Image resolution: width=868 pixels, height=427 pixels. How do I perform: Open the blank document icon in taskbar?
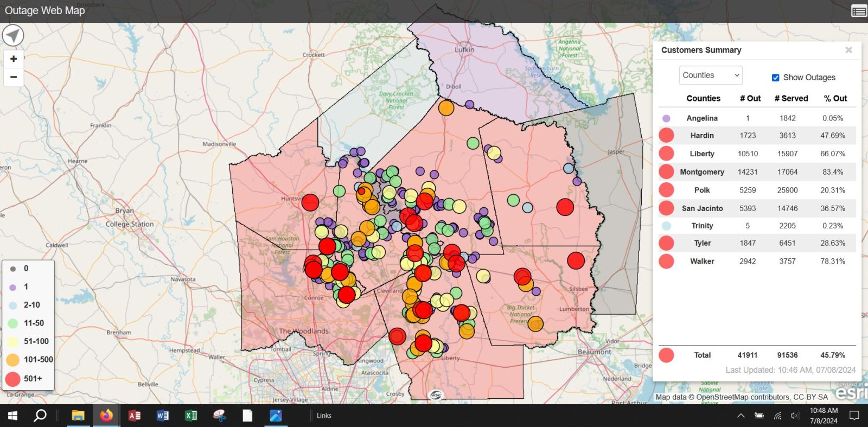(247, 416)
